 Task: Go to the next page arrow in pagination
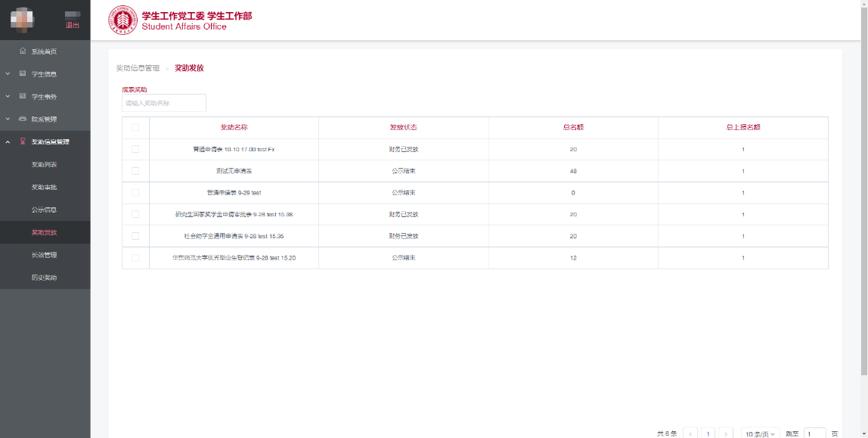coord(726,434)
